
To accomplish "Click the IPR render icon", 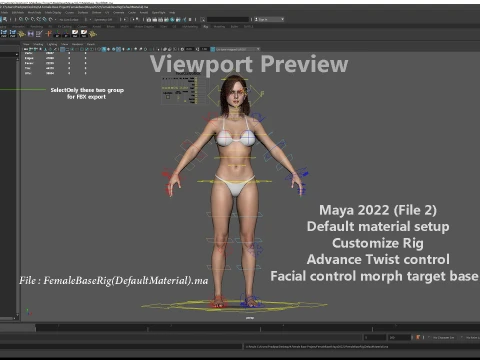I will pyautogui.click(x=161, y=20).
